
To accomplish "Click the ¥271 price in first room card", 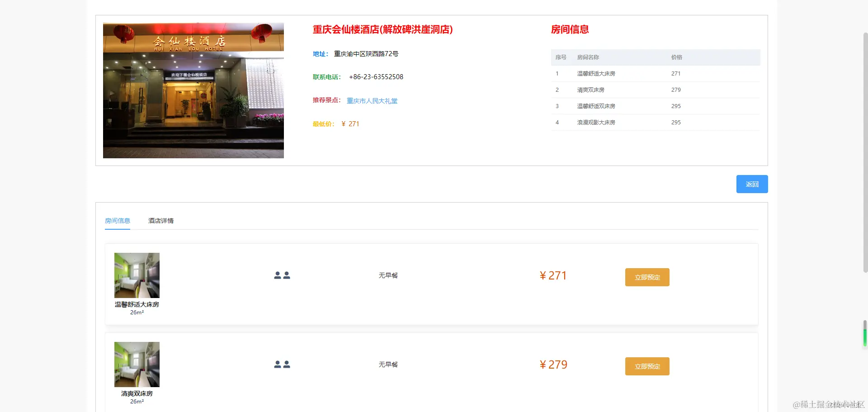I will tap(553, 275).
